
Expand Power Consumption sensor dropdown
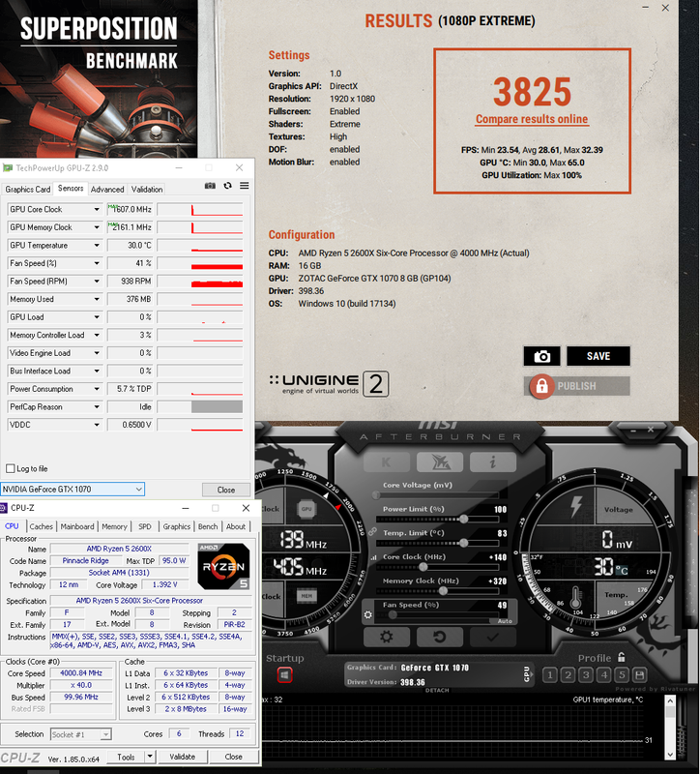97,389
